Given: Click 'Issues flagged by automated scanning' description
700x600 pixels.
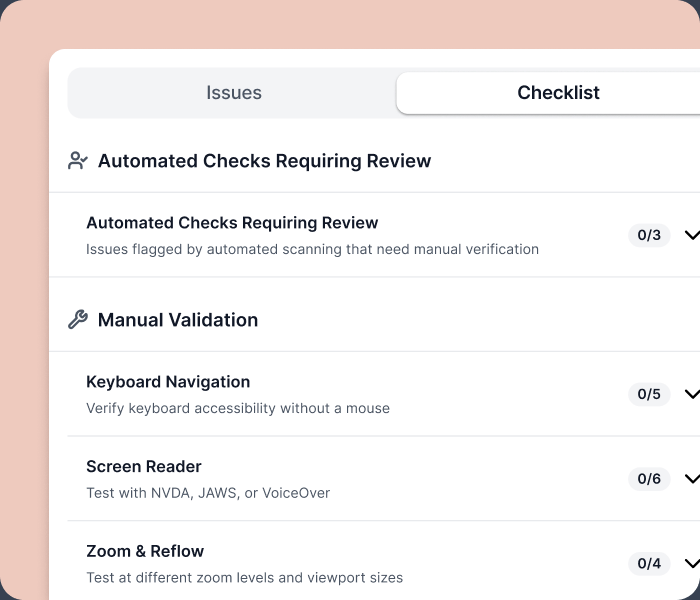Looking at the screenshot, I should point(312,249).
